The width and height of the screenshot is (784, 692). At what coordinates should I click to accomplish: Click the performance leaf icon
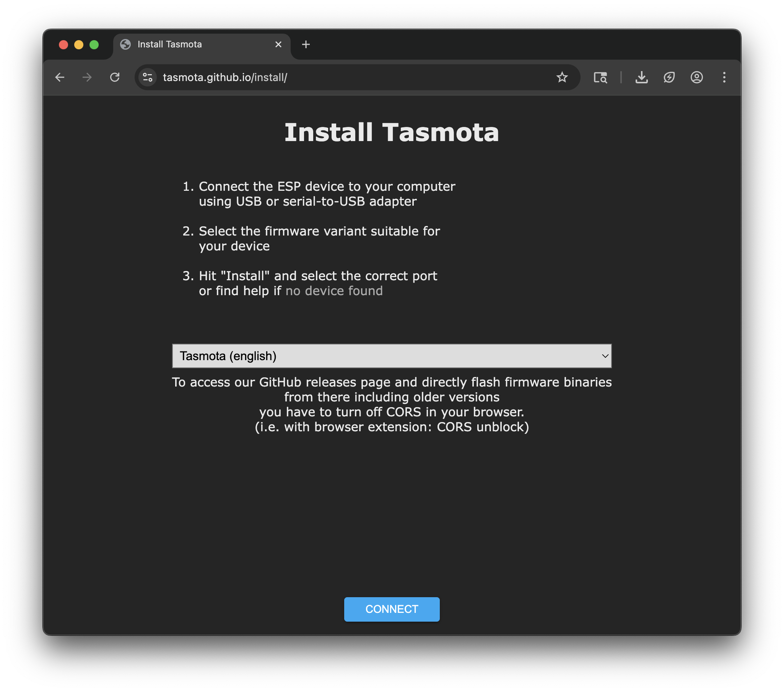point(669,77)
